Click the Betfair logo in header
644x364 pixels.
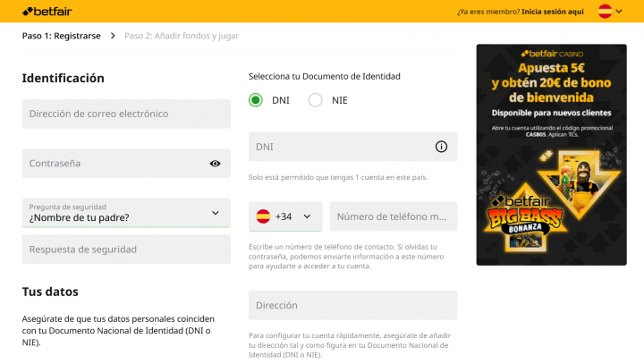(47, 12)
